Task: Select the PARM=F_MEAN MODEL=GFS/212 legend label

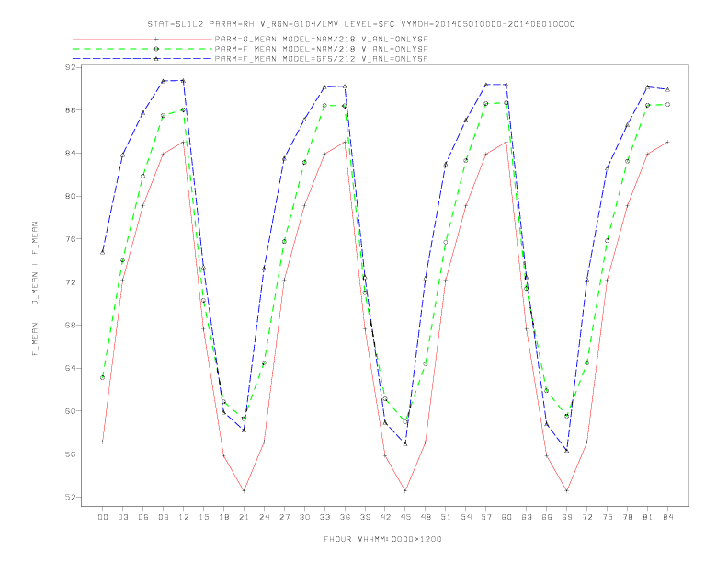Action: pyautogui.click(x=321, y=59)
